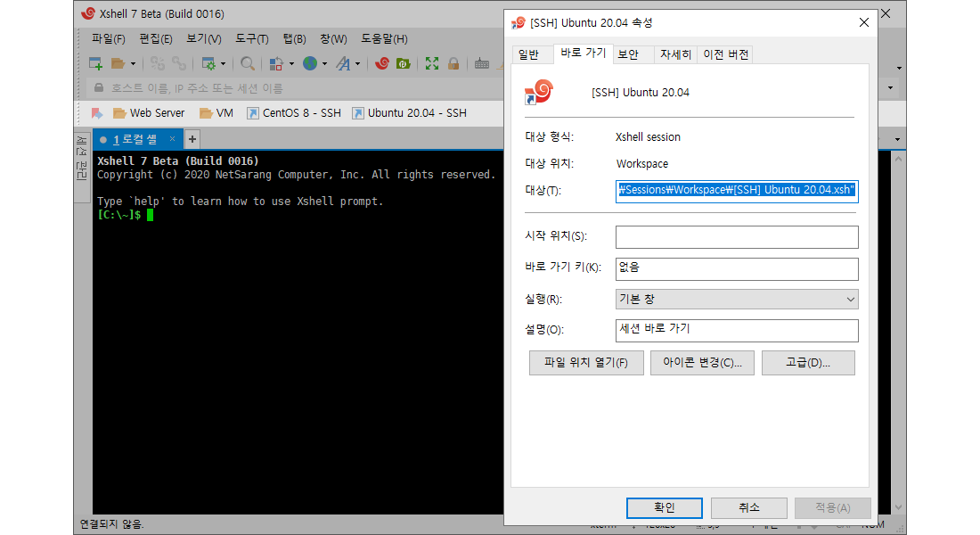The image size is (980, 535).
Task: Click the 대상(T) target path field
Action: click(737, 190)
